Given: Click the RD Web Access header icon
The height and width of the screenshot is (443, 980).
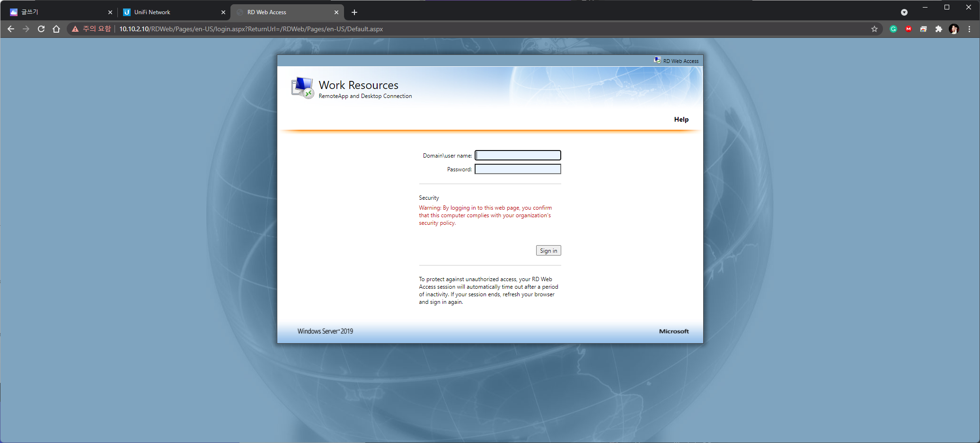Looking at the screenshot, I should 657,61.
